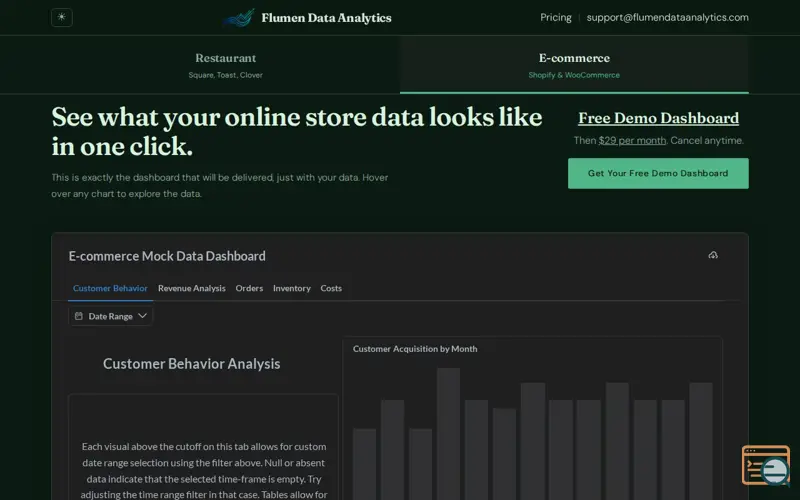Click the Customer Acquisition by Month title

tap(415, 349)
